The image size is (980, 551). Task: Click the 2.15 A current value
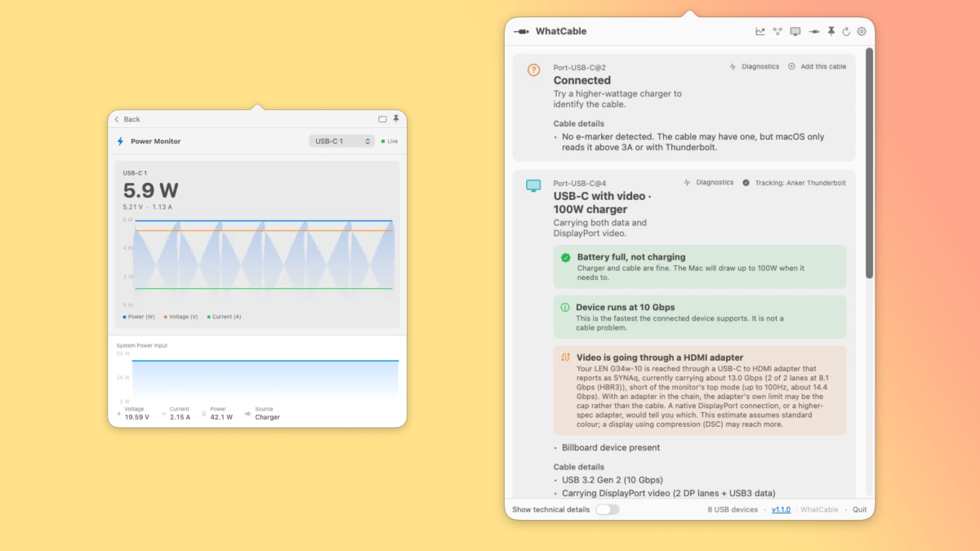tap(180, 417)
